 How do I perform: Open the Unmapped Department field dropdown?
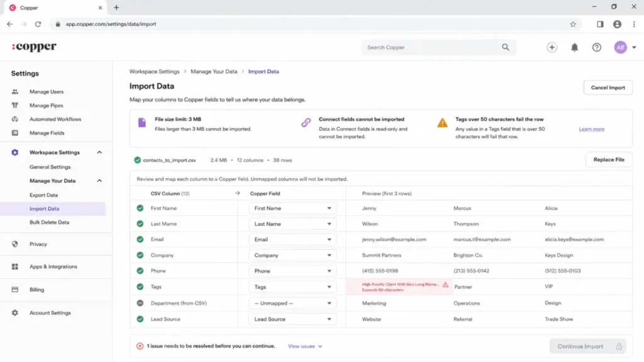[292, 303]
